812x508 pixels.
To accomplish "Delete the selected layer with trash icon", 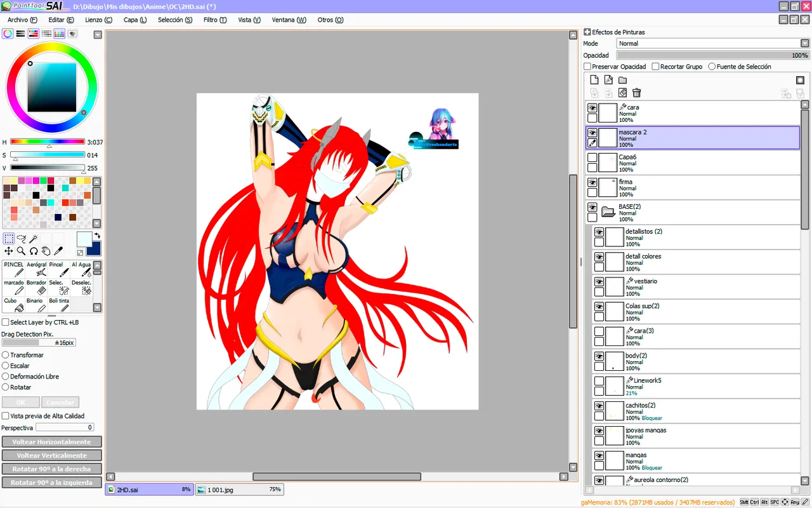I will click(x=637, y=93).
